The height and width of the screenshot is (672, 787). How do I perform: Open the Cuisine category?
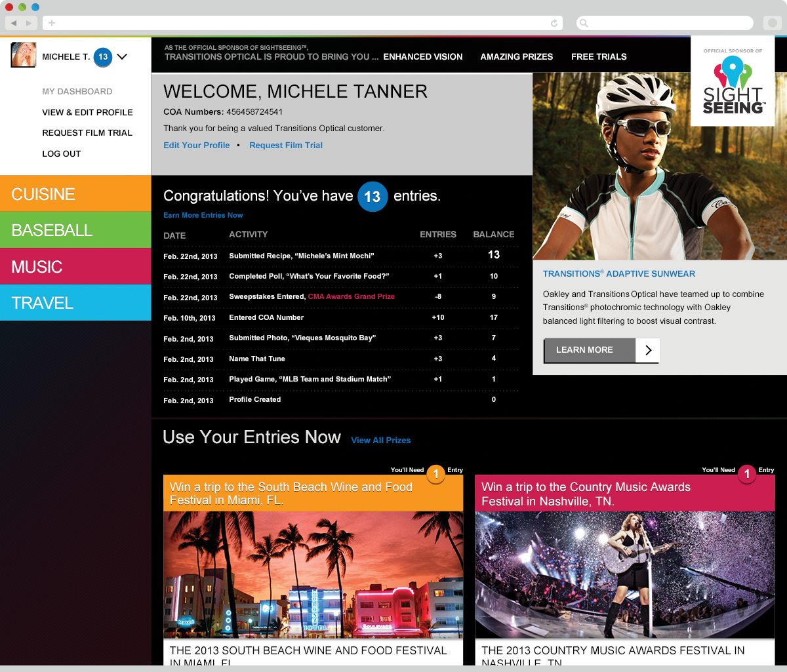tap(75, 193)
